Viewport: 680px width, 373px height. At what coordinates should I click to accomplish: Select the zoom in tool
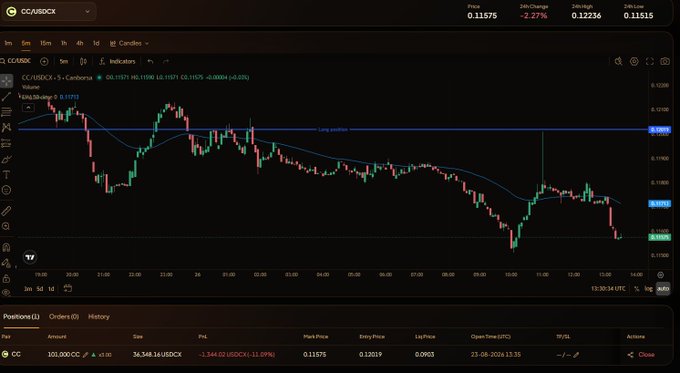tap(7, 226)
